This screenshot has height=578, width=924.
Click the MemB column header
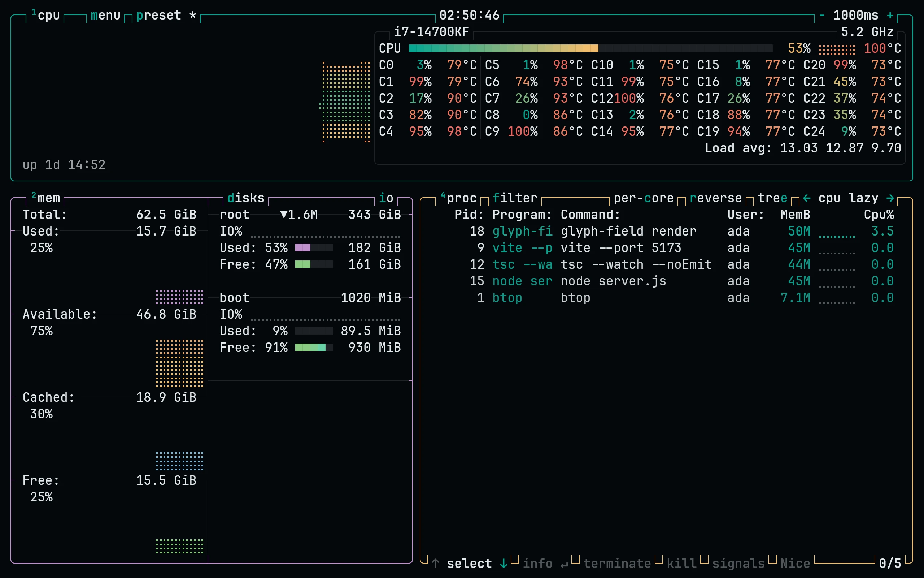796,215
